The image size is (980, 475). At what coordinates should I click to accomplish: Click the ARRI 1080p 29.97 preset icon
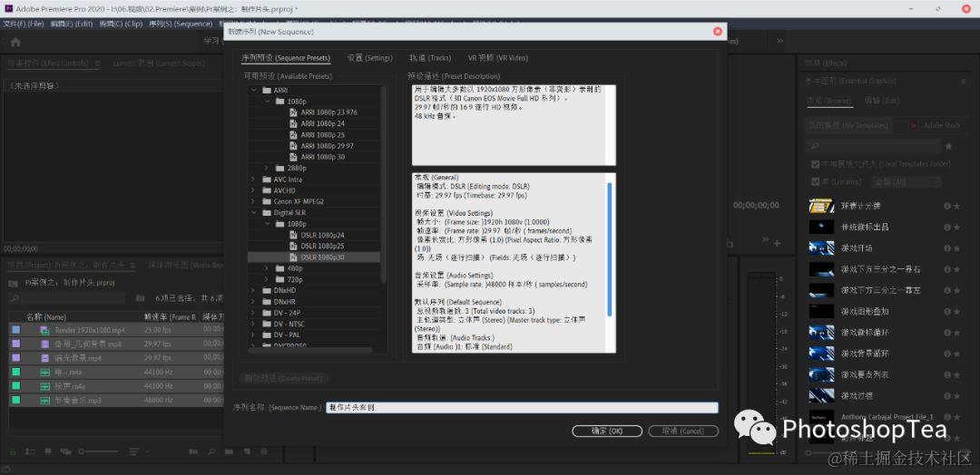(292, 145)
